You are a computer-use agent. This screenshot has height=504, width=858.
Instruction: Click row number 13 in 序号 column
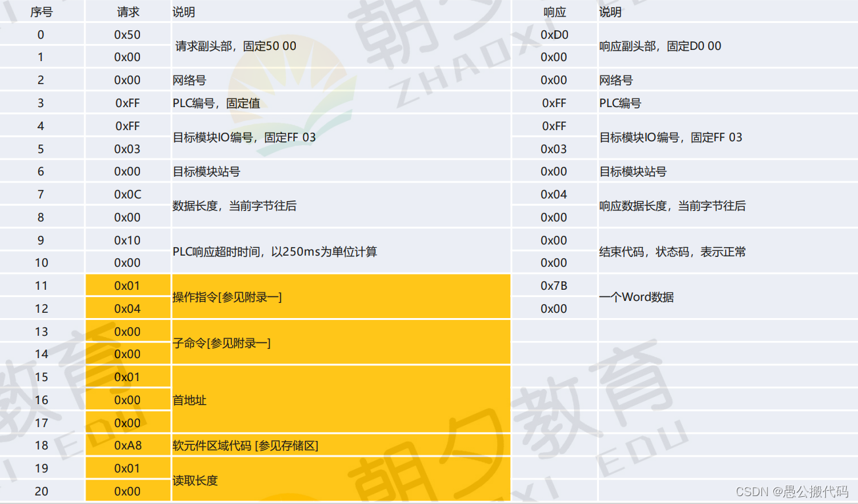pos(41,332)
